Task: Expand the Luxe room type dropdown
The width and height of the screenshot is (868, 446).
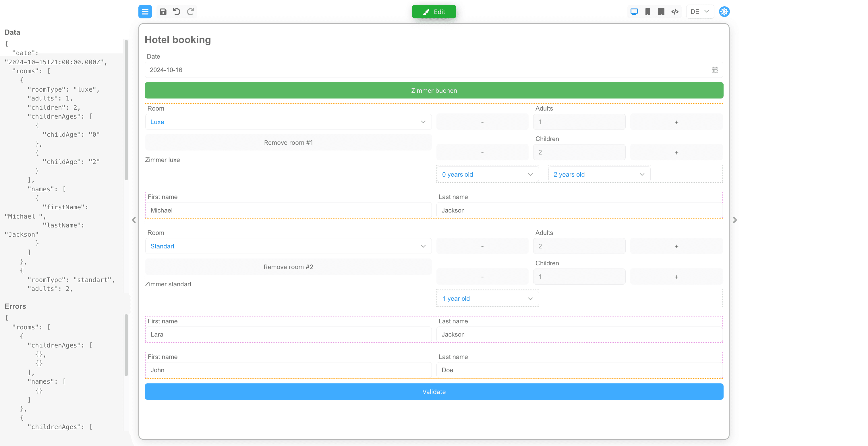Action: tap(288, 122)
